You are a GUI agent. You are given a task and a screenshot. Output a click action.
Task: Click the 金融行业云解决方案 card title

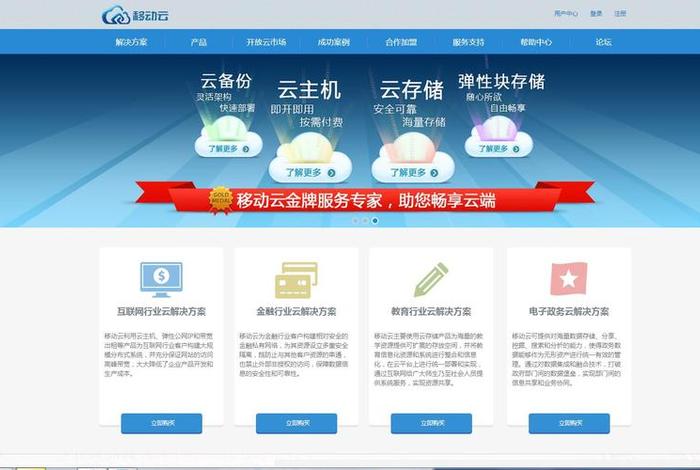296,312
